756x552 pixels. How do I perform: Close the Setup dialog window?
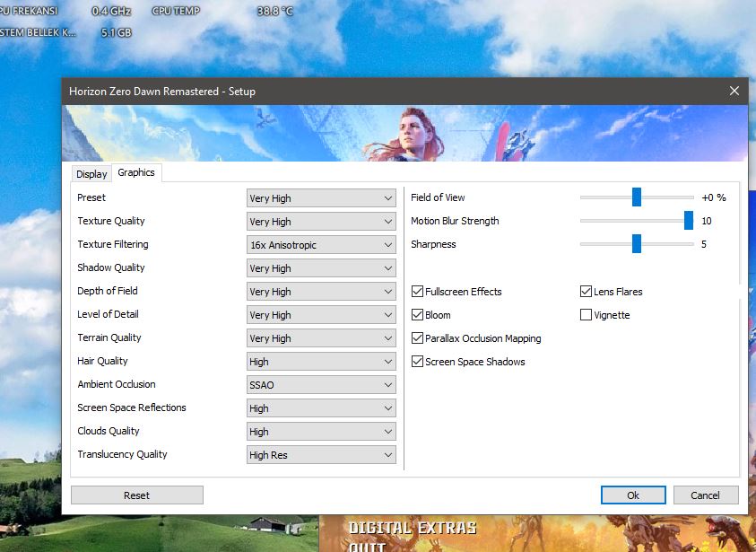734,91
